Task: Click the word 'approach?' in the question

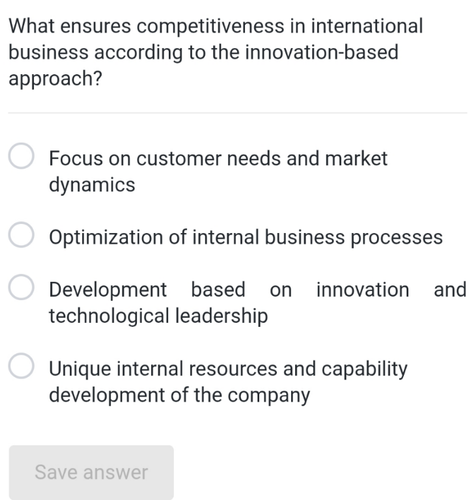Action: click(55, 79)
